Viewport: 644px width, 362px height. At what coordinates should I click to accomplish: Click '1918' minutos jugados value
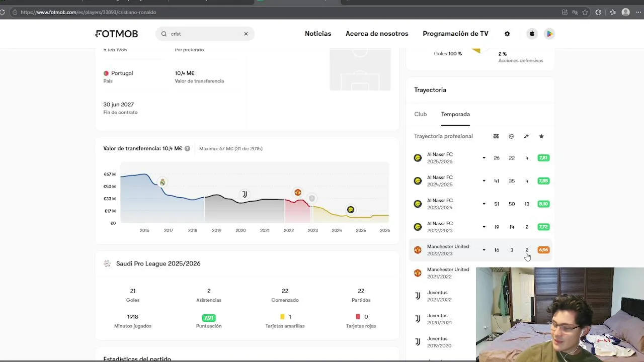(x=133, y=317)
